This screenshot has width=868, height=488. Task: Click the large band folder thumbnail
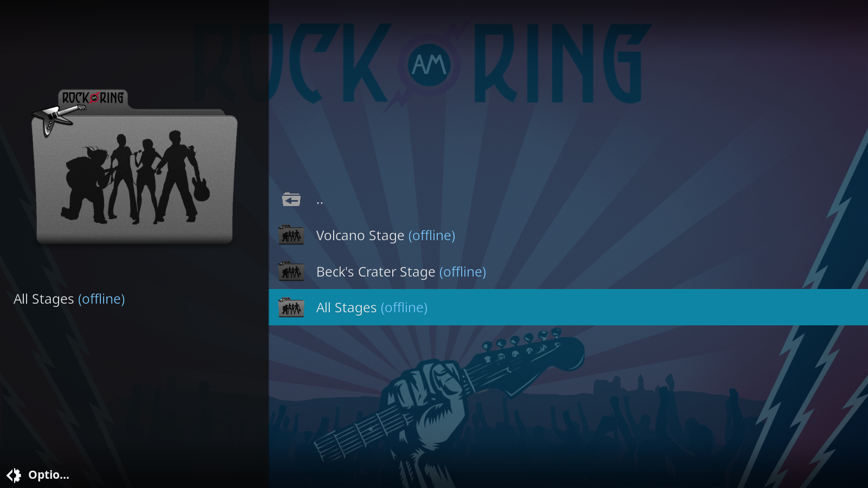(135, 167)
